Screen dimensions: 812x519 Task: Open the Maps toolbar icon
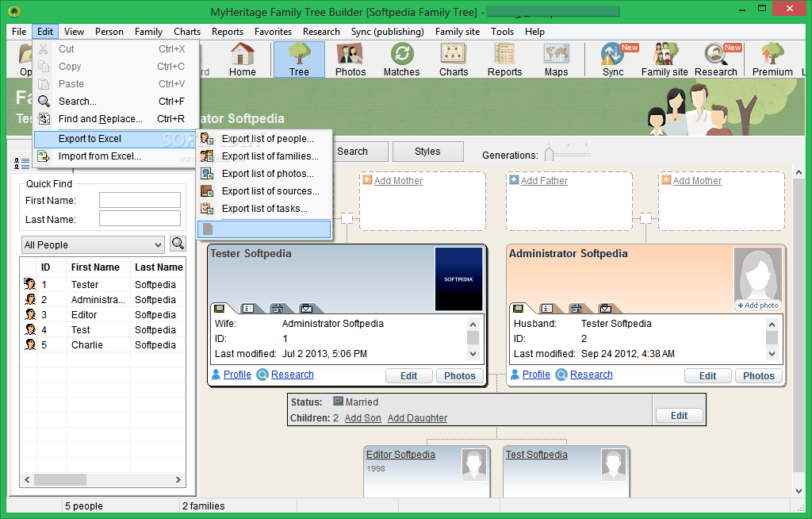pyautogui.click(x=556, y=60)
